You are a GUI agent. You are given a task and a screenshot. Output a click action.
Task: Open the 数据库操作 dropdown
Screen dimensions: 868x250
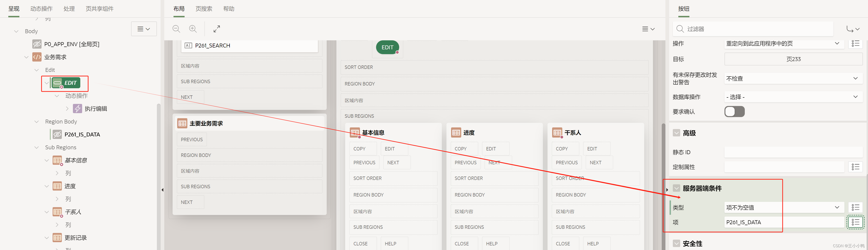(x=793, y=97)
